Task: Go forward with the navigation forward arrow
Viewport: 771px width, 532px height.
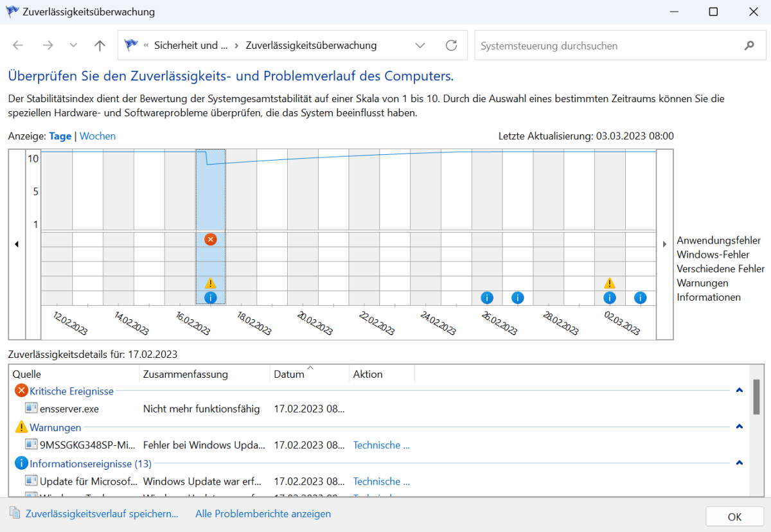Action: 48,46
